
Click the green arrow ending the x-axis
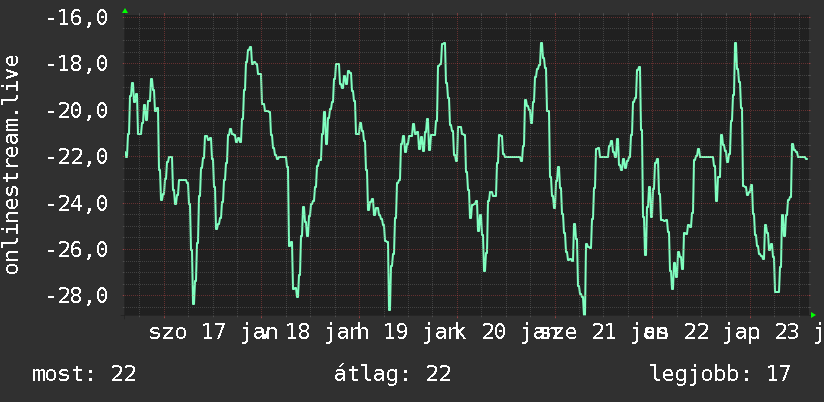click(x=813, y=315)
